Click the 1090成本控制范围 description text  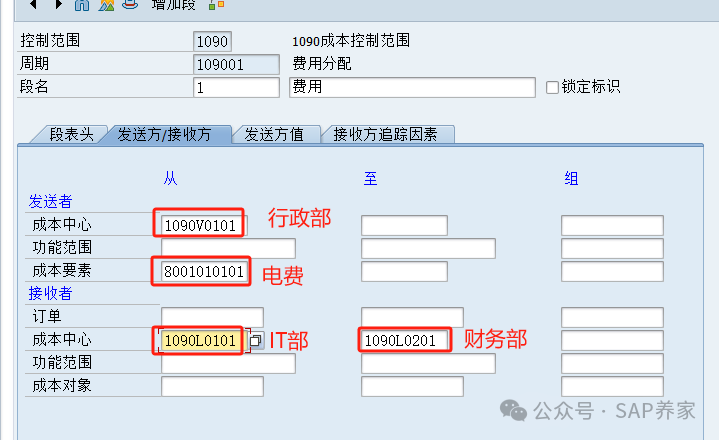[x=351, y=41]
